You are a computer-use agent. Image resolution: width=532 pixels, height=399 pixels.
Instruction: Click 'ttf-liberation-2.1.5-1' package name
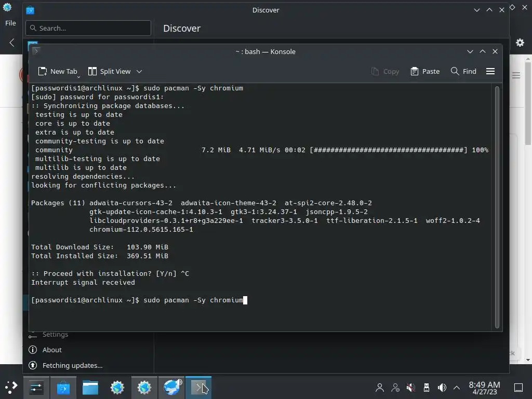[372, 220]
